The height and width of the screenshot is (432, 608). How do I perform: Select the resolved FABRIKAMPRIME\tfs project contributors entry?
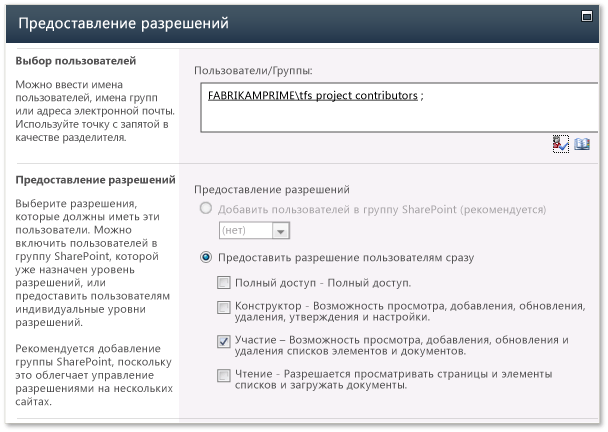click(313, 96)
